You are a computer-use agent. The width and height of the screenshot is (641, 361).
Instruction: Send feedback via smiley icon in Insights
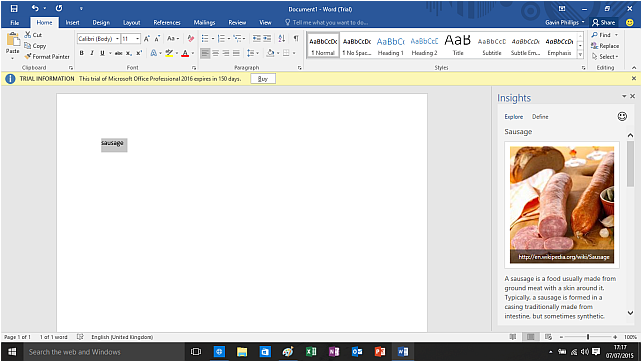pyautogui.click(x=622, y=117)
